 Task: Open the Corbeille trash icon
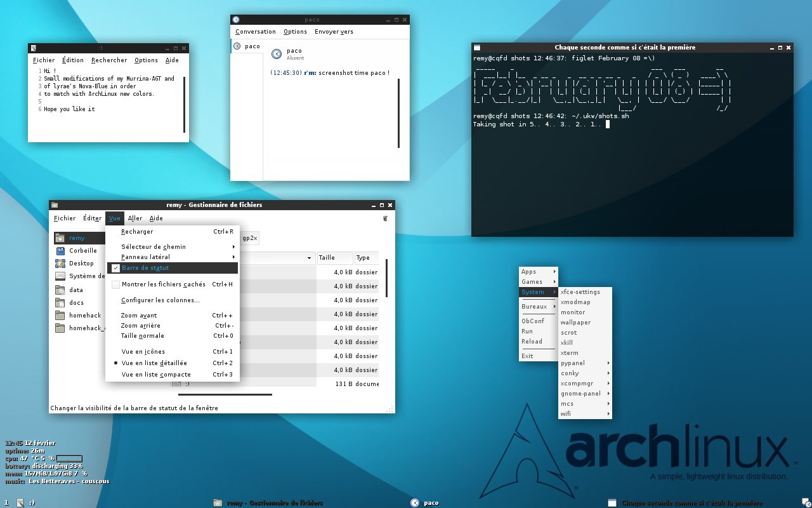point(60,251)
